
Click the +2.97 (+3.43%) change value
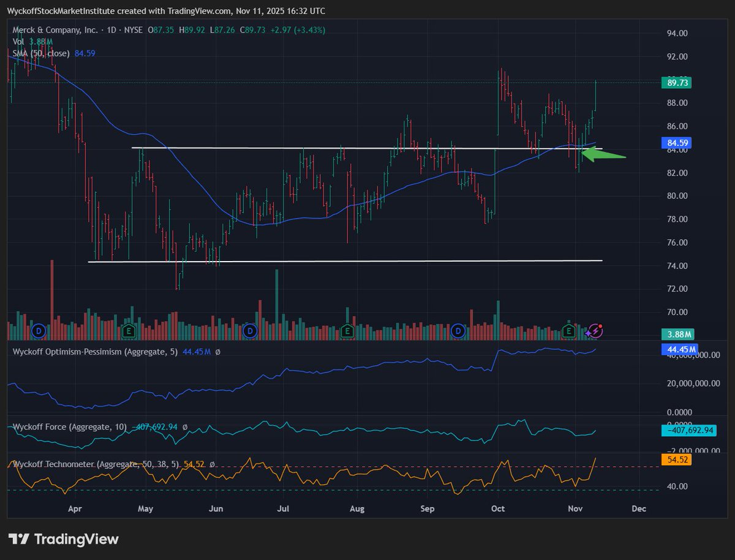(x=298, y=29)
